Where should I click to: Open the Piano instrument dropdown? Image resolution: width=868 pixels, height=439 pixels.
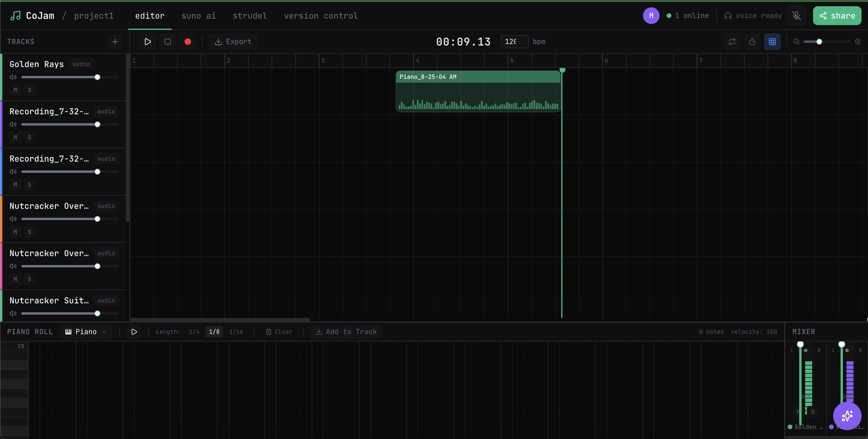pyautogui.click(x=86, y=331)
